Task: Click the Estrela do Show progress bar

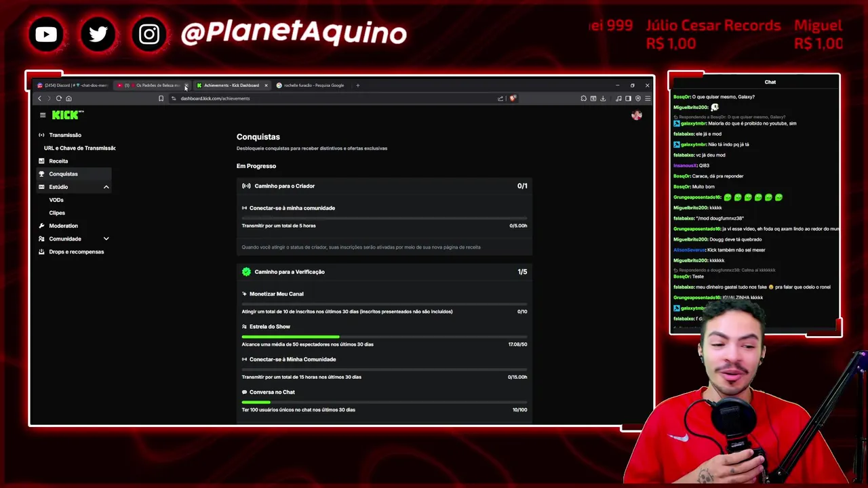Action: (384, 337)
